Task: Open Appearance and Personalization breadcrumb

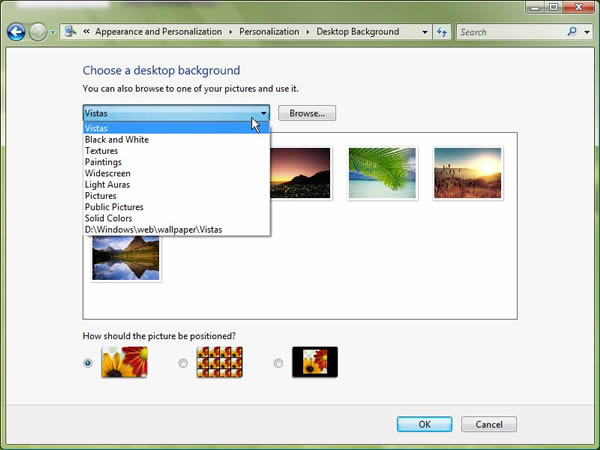Action: [158, 31]
